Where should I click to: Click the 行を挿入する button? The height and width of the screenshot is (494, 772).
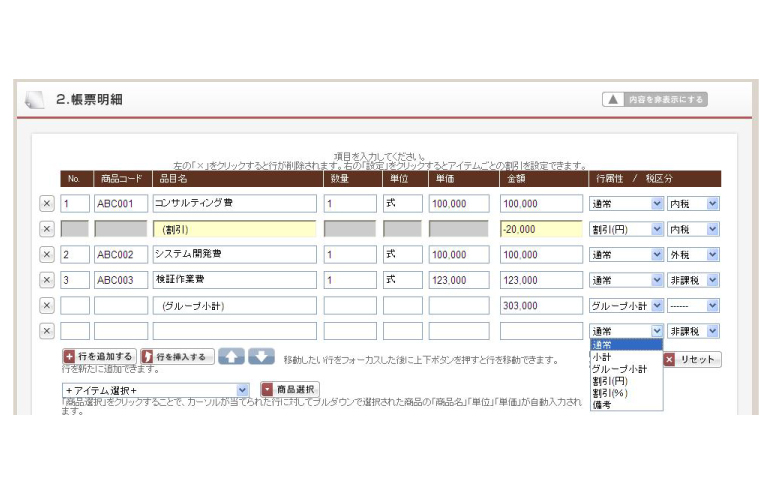click(x=178, y=357)
